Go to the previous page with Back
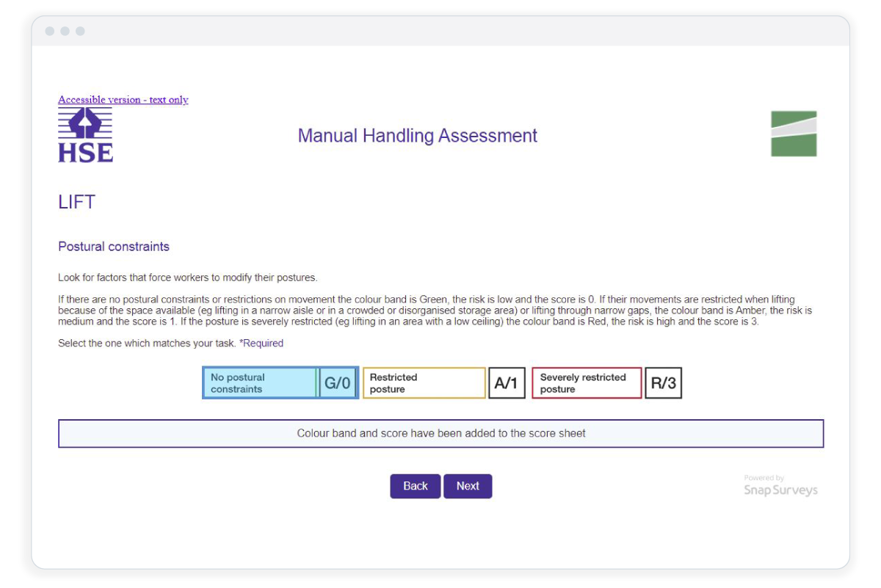 416,486
